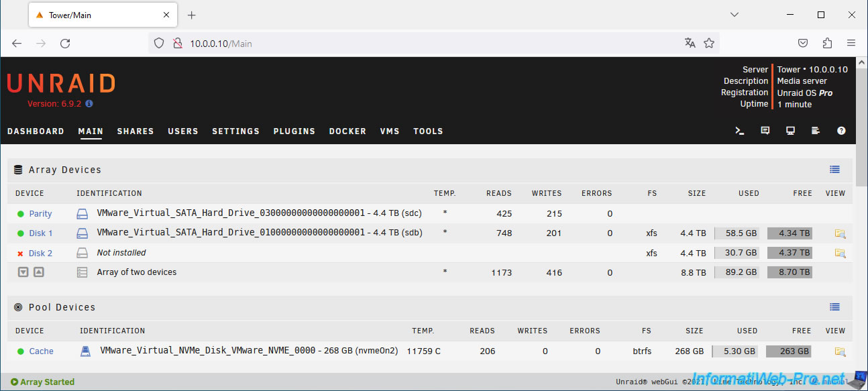Open the Disk 2 device link
868x391 pixels.
click(40, 254)
